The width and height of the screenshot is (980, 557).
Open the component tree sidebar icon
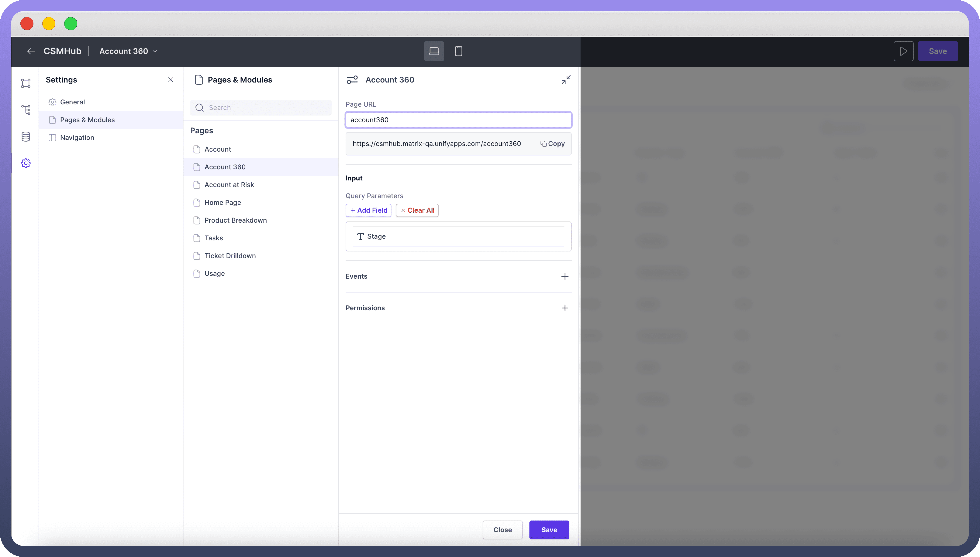pyautogui.click(x=26, y=110)
